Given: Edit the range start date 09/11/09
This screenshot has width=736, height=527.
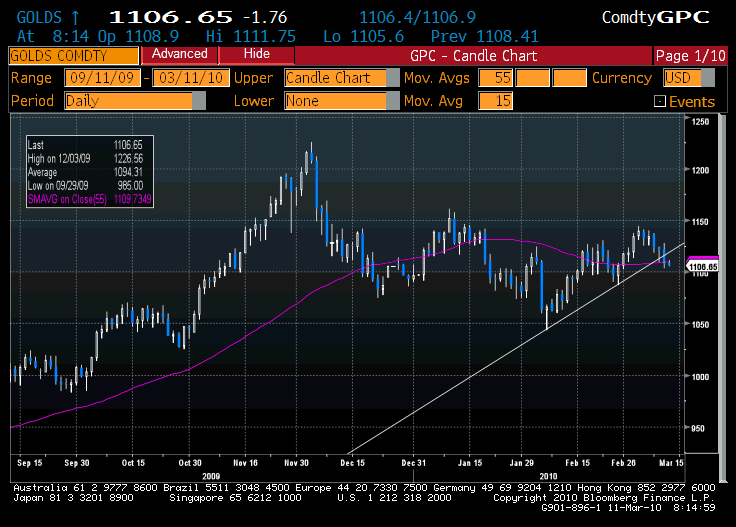Looking at the screenshot, I should (102, 78).
